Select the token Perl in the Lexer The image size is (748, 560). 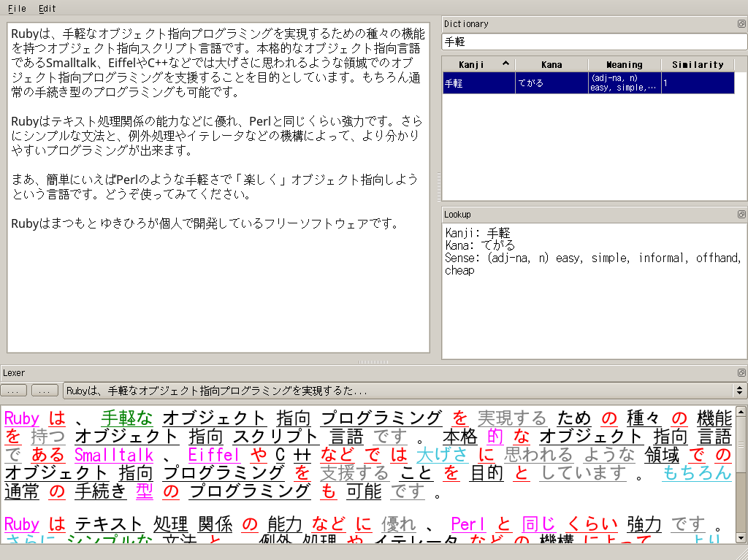(468, 524)
